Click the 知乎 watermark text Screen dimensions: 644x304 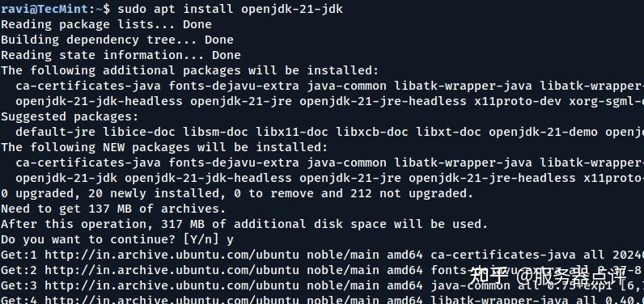(x=489, y=276)
